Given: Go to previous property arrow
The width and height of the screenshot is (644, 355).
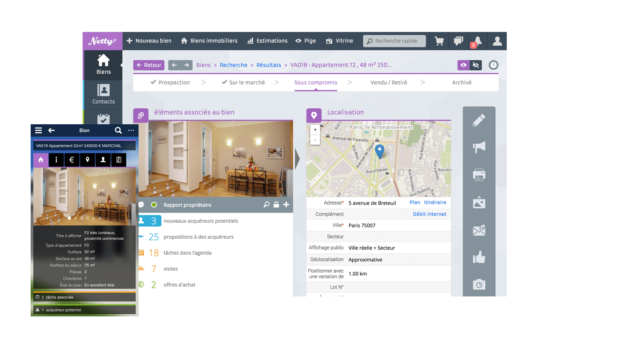Looking at the screenshot, I should [x=174, y=65].
